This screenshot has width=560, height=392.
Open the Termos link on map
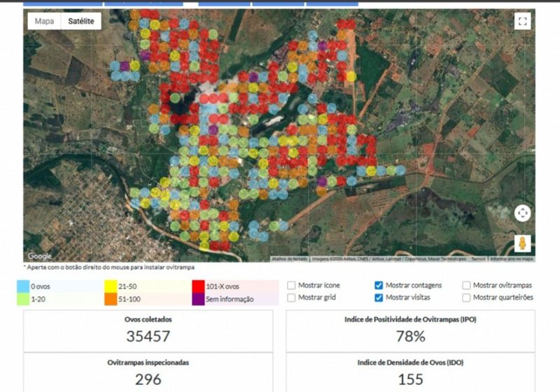click(x=478, y=258)
